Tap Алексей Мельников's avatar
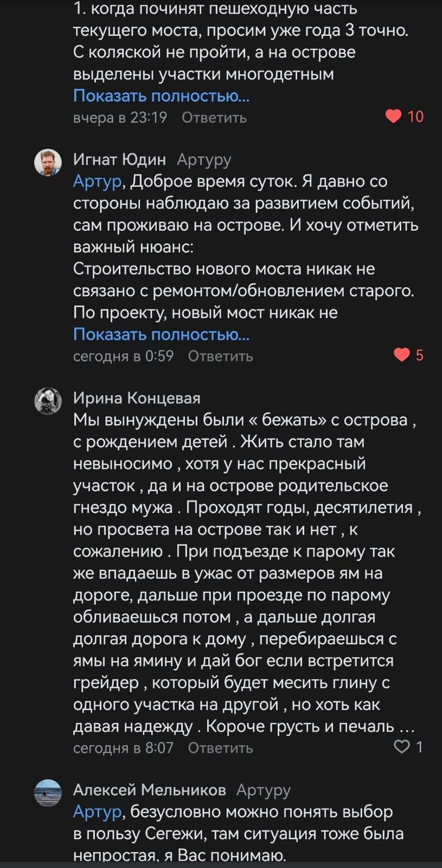The height and width of the screenshot is (868, 442). 48,793
